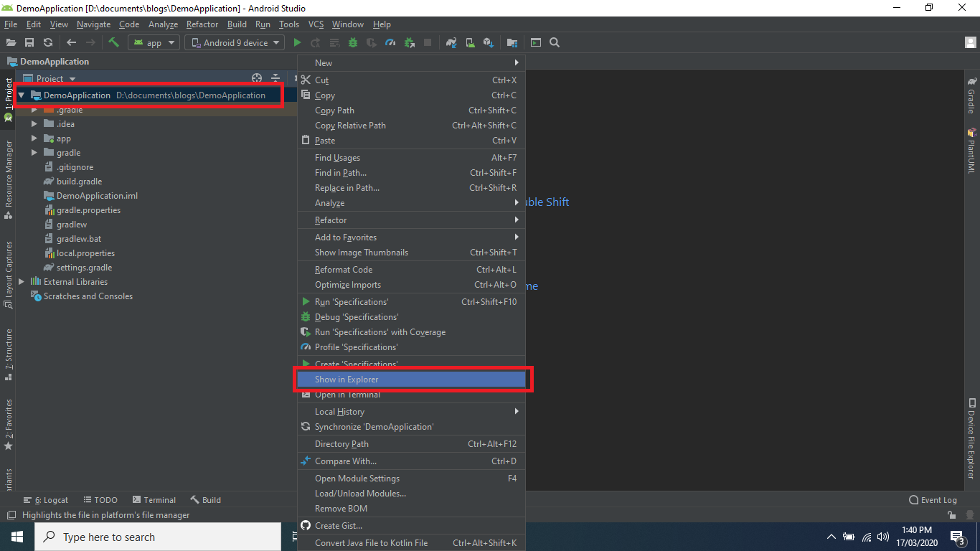Screen dimensions: 980x551
Task: Click DemoApplication breadcrumb in navigation bar
Action: pyautogui.click(x=48, y=62)
